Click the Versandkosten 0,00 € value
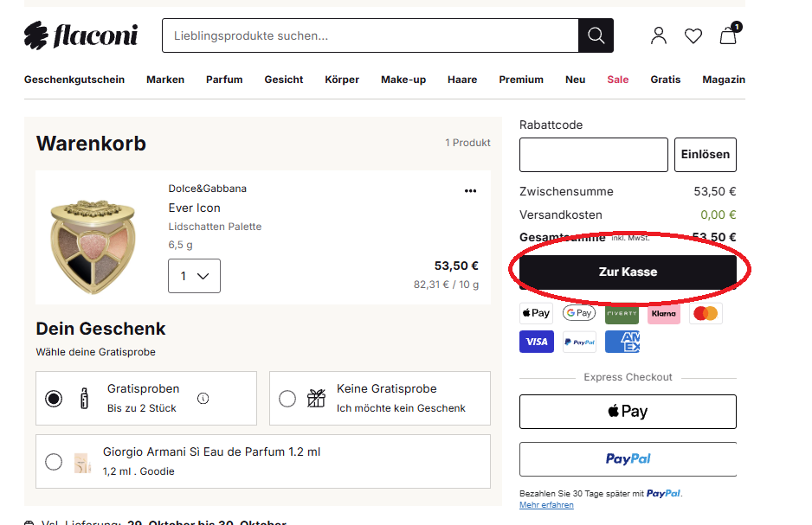812x525 pixels. pos(718,214)
